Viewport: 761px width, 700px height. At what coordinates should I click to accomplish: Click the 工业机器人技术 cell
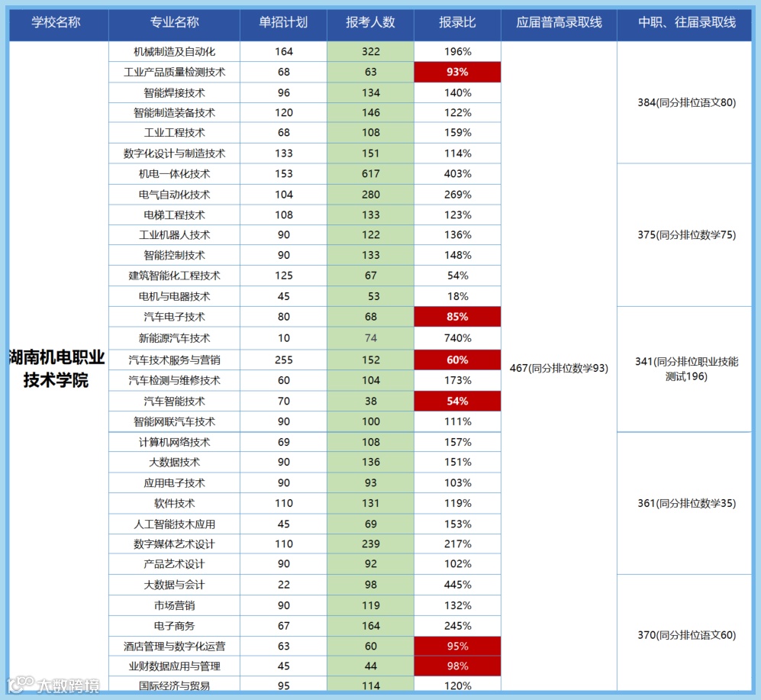click(174, 235)
